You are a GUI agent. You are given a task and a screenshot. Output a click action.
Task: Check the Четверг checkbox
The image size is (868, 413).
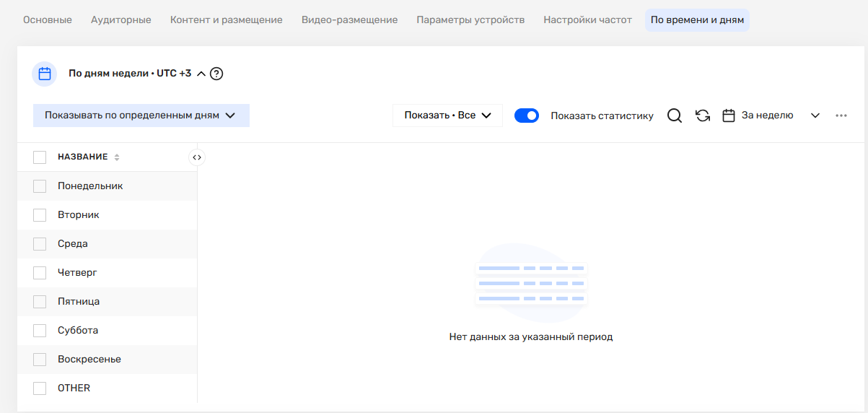[40, 272]
